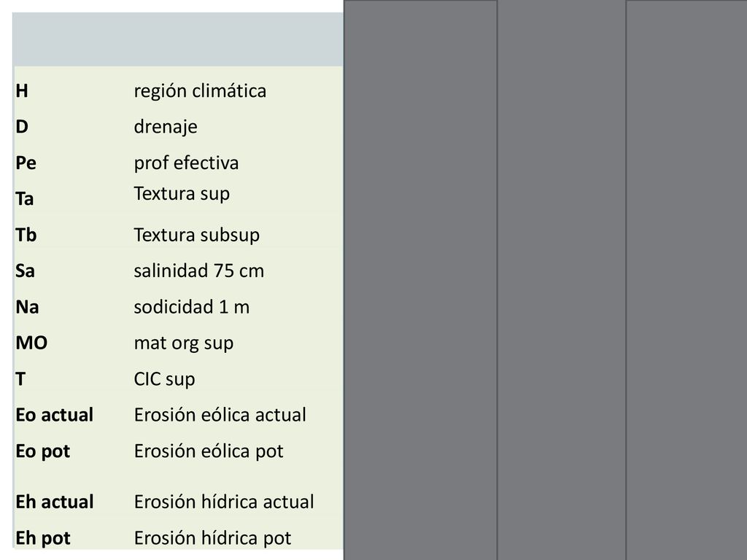Select 'prof efectiva' text

point(186,163)
